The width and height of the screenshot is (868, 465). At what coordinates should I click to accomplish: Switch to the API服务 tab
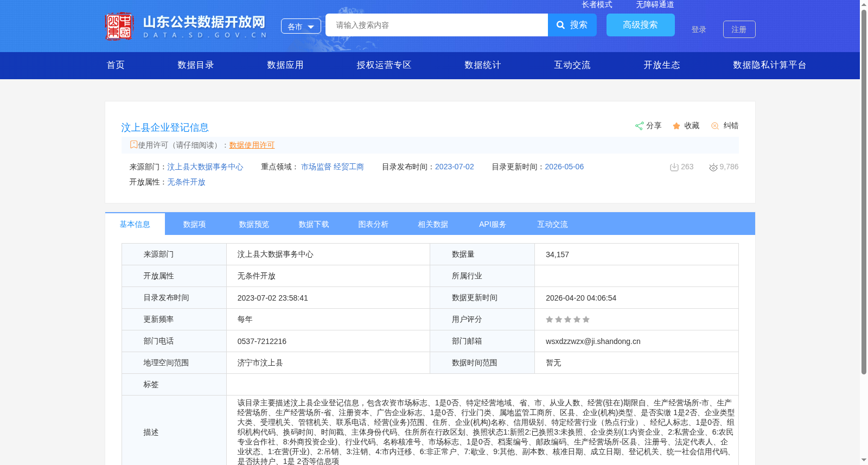click(x=493, y=224)
